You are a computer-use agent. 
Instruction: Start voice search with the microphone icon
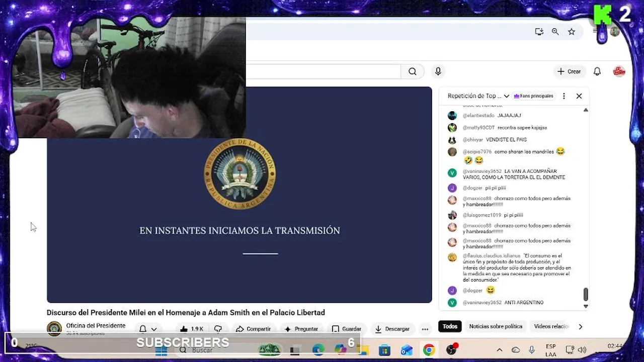click(x=438, y=71)
